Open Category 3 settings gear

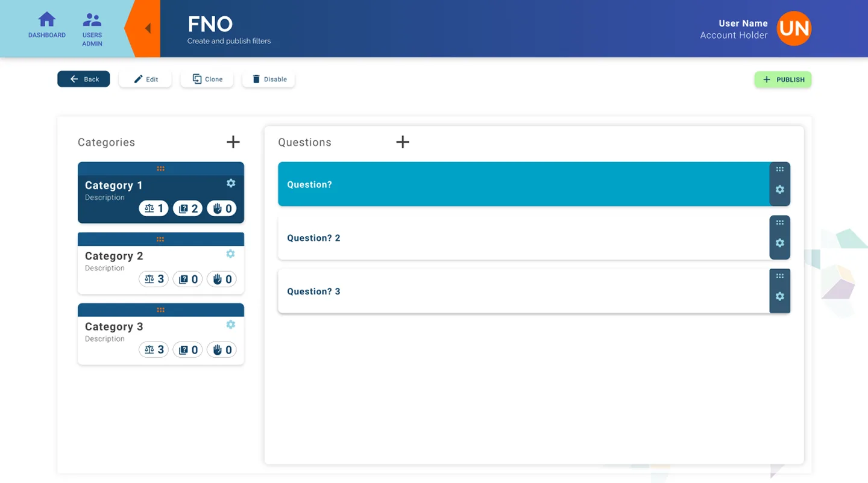coord(230,325)
